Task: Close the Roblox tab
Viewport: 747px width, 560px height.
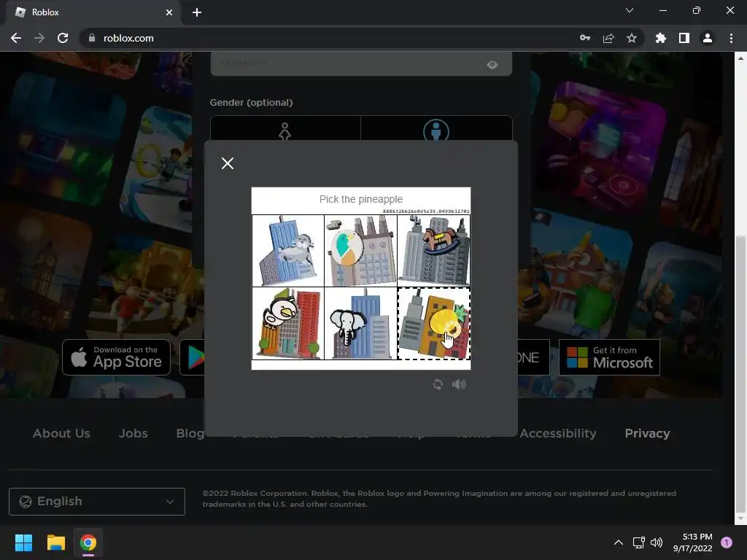Action: [x=169, y=12]
